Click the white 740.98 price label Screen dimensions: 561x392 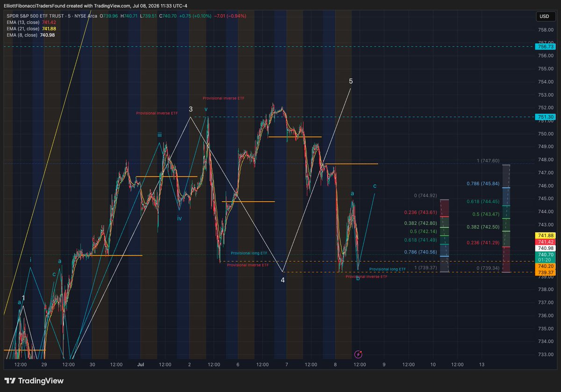pos(546,249)
